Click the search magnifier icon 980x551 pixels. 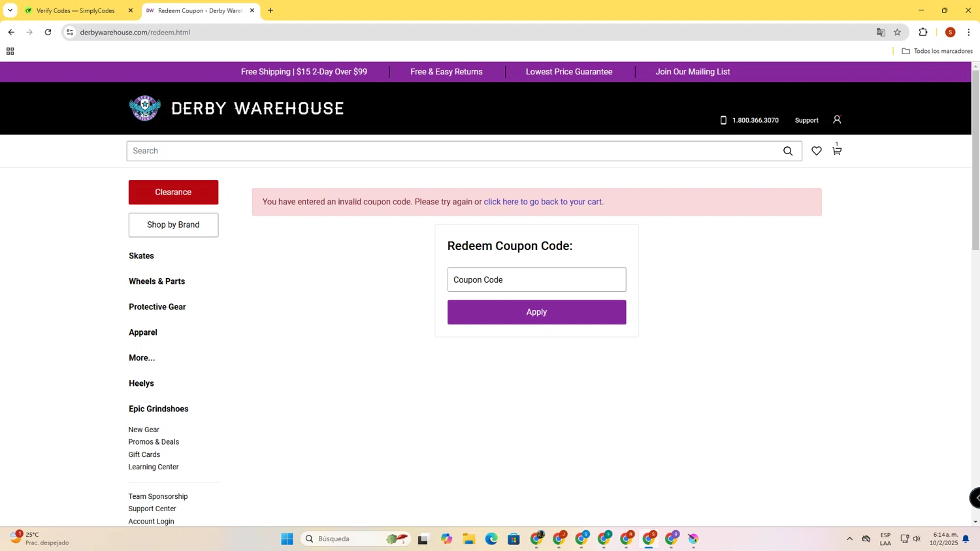[x=788, y=151]
